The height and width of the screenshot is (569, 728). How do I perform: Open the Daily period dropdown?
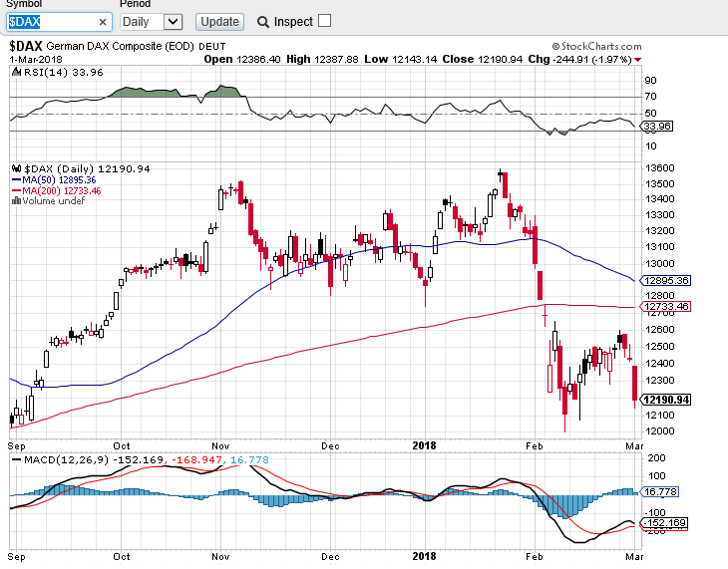pyautogui.click(x=151, y=22)
